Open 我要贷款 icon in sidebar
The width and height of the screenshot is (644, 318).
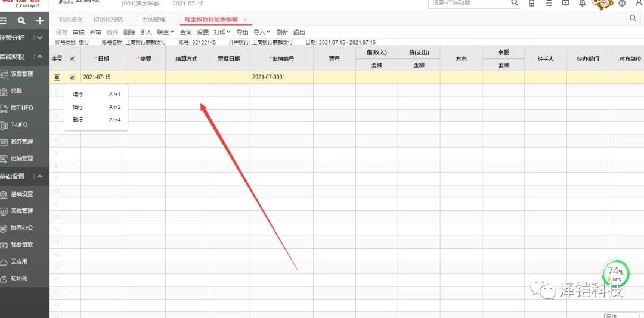click(4, 245)
